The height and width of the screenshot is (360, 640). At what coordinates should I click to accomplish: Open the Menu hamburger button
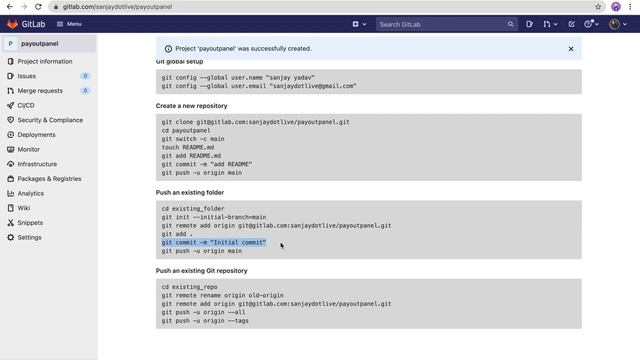tap(69, 24)
